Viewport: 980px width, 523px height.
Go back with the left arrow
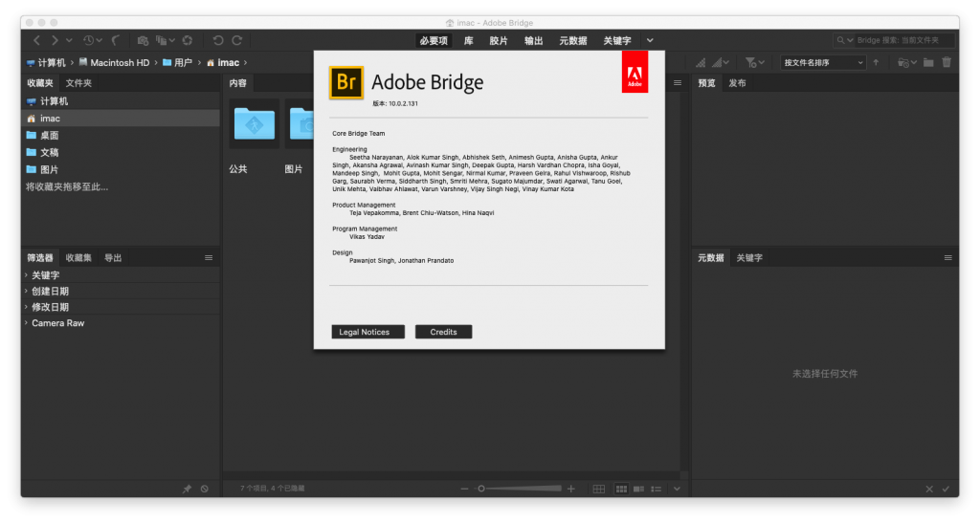[x=37, y=40]
